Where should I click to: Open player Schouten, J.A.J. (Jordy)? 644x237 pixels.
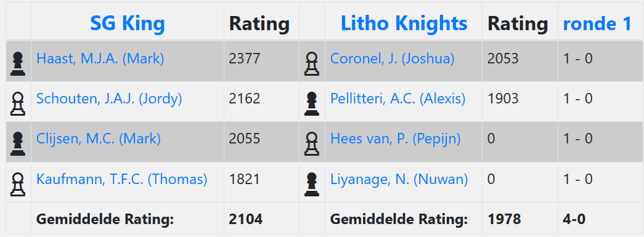109,99
